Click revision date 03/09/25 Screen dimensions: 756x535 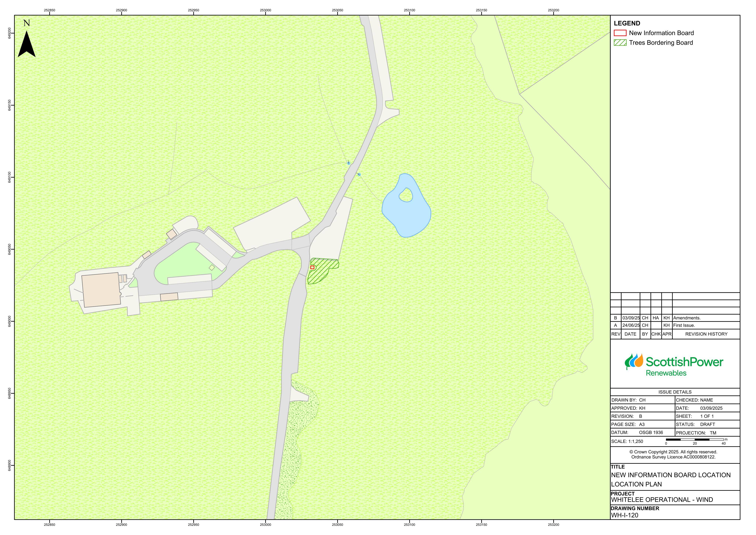631,318
